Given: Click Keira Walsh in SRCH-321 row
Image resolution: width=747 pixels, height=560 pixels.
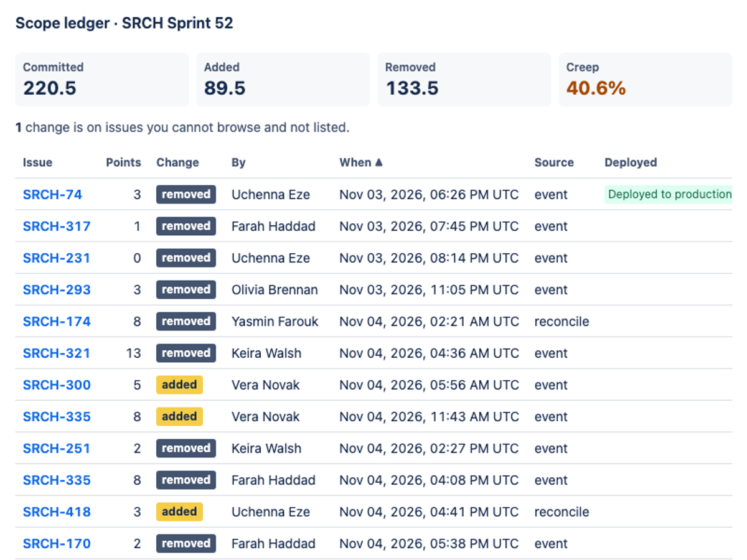Looking at the screenshot, I should point(266,353).
